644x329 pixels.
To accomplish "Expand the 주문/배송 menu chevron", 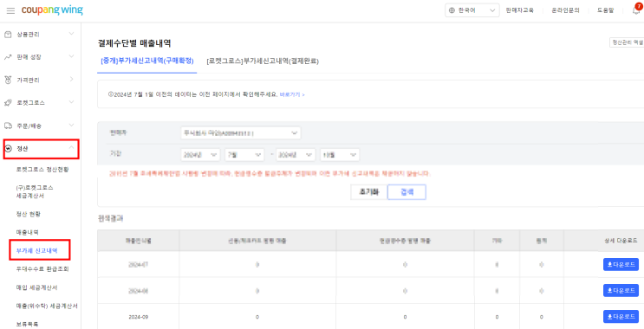I will [x=71, y=125].
